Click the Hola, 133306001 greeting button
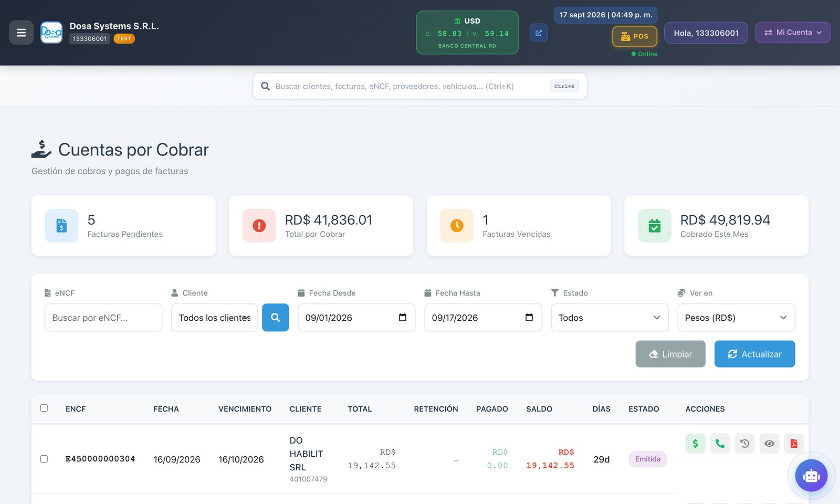Viewport: 840px width, 504px height. (x=706, y=33)
